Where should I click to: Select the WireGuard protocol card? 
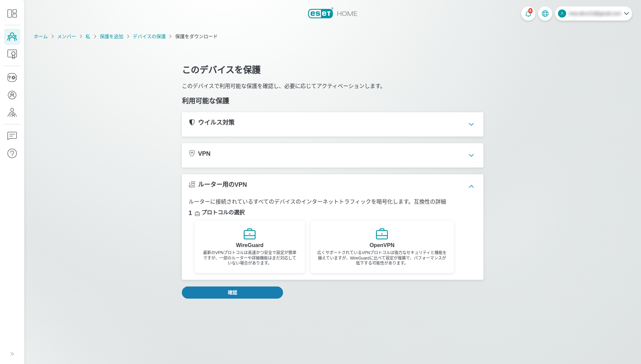coord(249,246)
